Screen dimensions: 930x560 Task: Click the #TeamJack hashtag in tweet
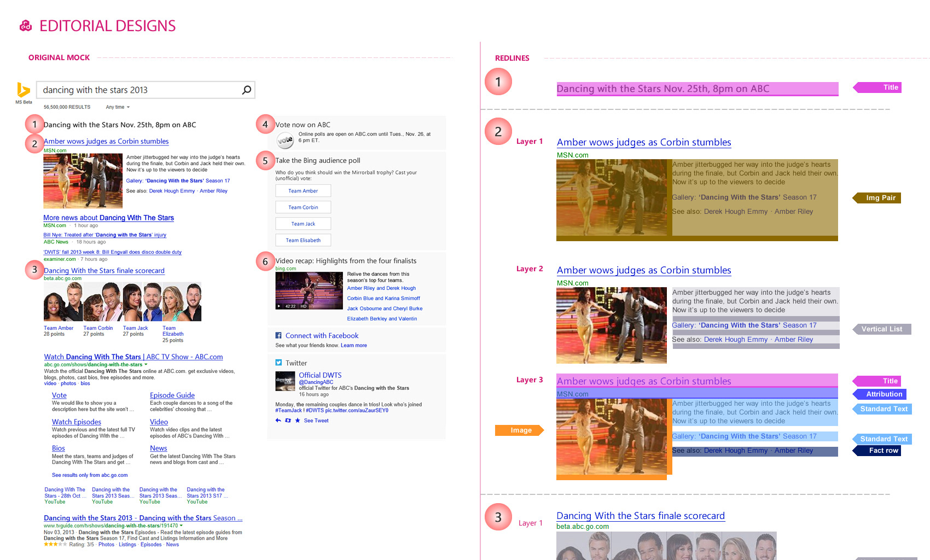pyautogui.click(x=288, y=411)
